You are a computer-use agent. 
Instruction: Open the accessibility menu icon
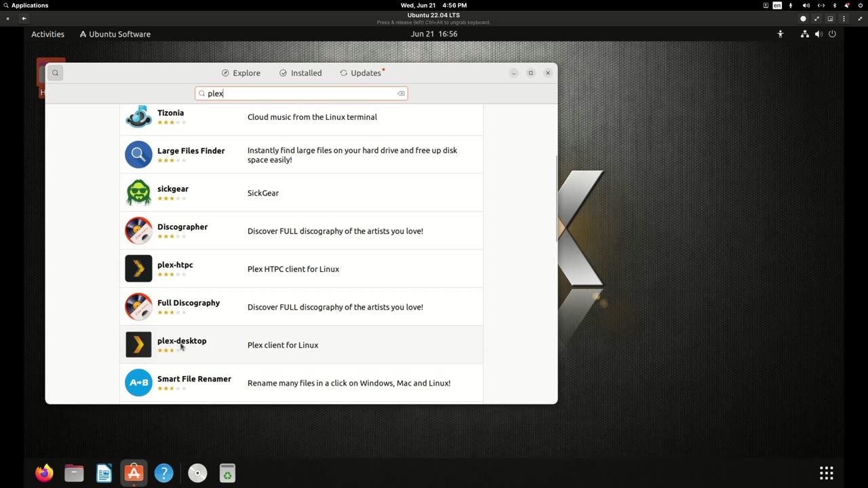pos(780,34)
